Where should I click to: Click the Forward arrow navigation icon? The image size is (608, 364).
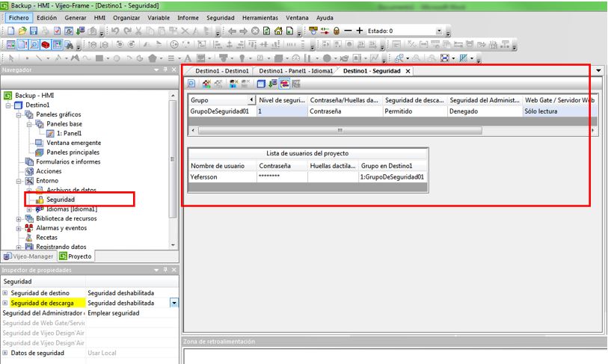point(244,31)
